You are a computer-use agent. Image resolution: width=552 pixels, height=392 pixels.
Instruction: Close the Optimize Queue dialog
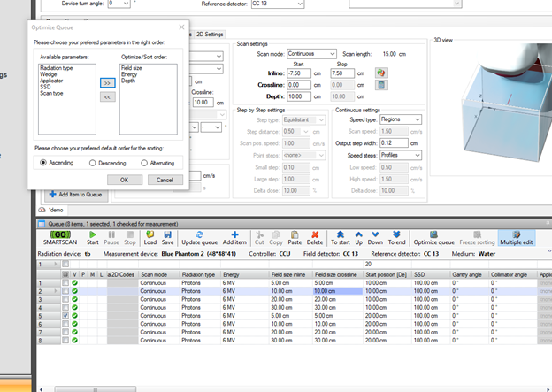181,27
